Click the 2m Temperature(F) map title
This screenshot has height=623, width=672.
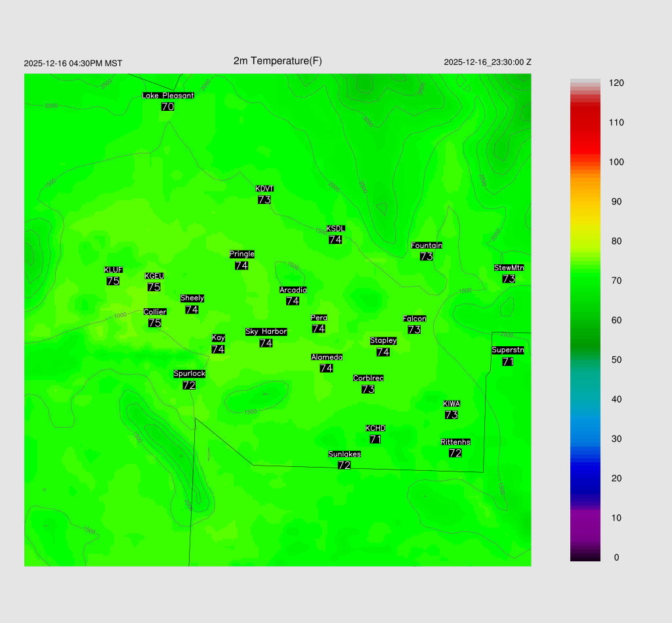pyautogui.click(x=278, y=61)
